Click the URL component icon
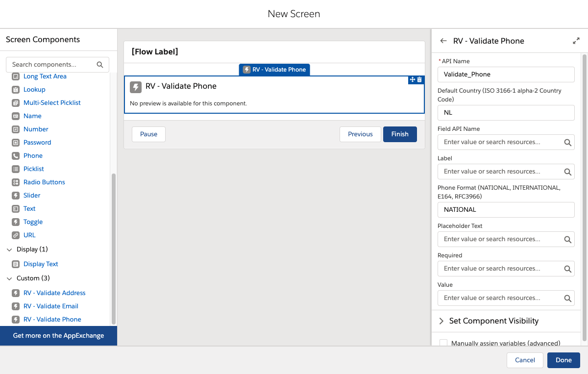588x374 pixels. click(16, 235)
